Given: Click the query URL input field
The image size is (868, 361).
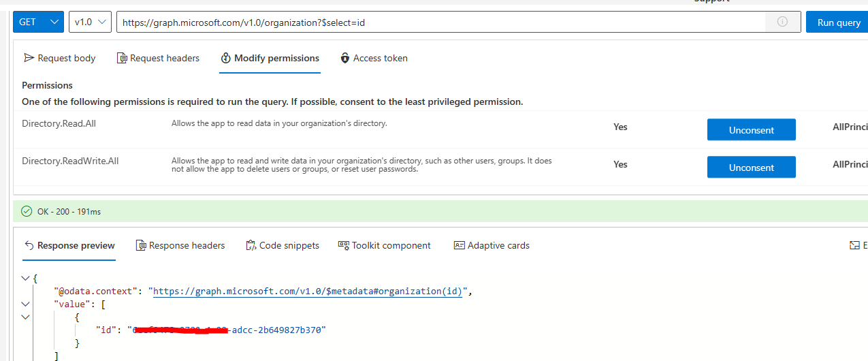Looking at the screenshot, I should click(441, 22).
